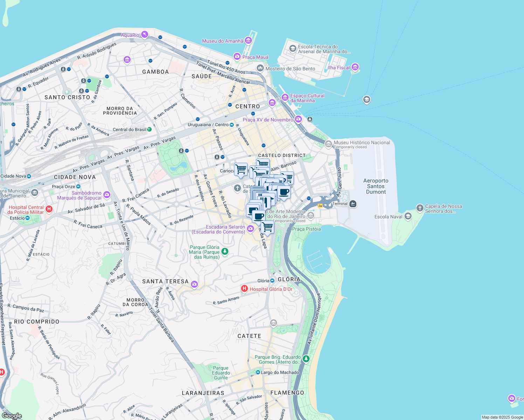Click the shopping cart marker on R. da Lapa
The width and height of the screenshot is (524, 420).
(x=267, y=228)
